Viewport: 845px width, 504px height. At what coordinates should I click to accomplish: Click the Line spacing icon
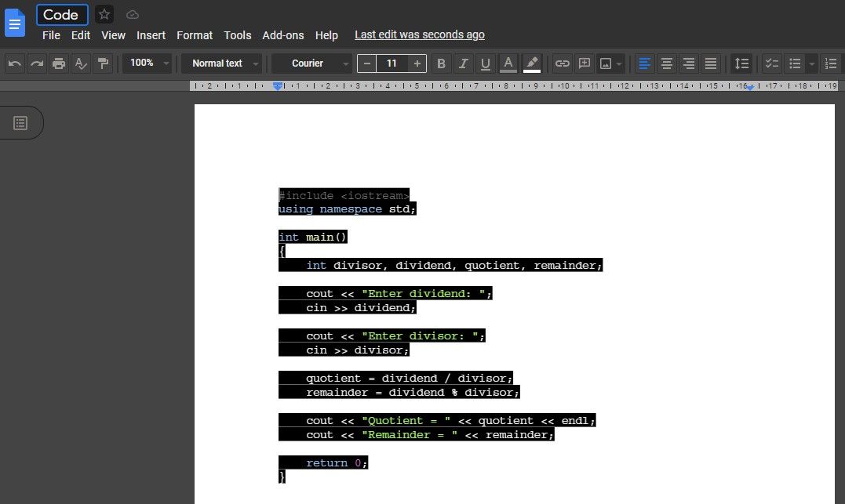point(741,63)
